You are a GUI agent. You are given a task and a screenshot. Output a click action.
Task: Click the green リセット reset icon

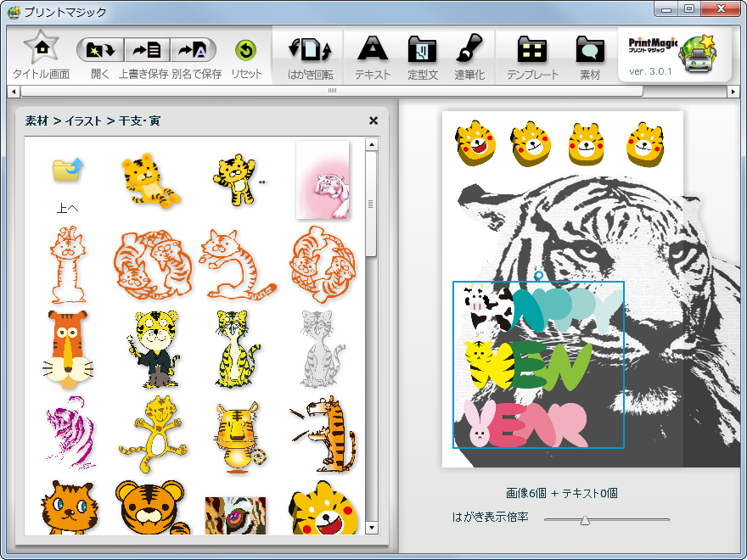[x=246, y=50]
